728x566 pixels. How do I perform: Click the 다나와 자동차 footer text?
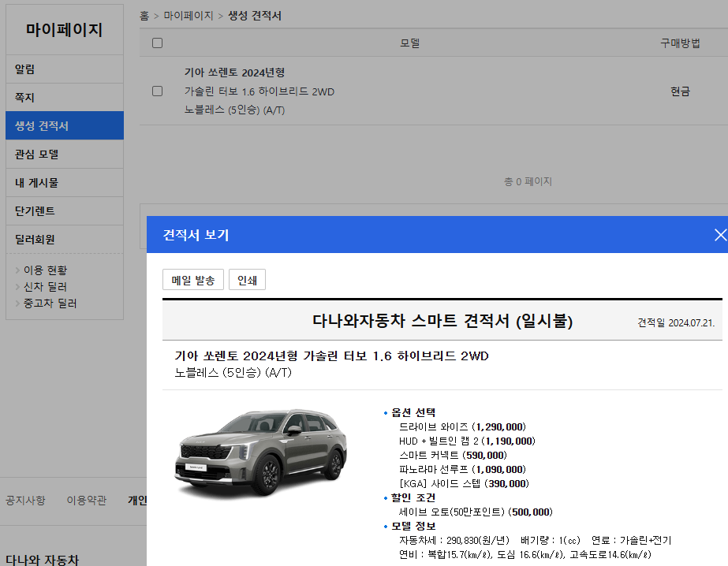coord(43,560)
